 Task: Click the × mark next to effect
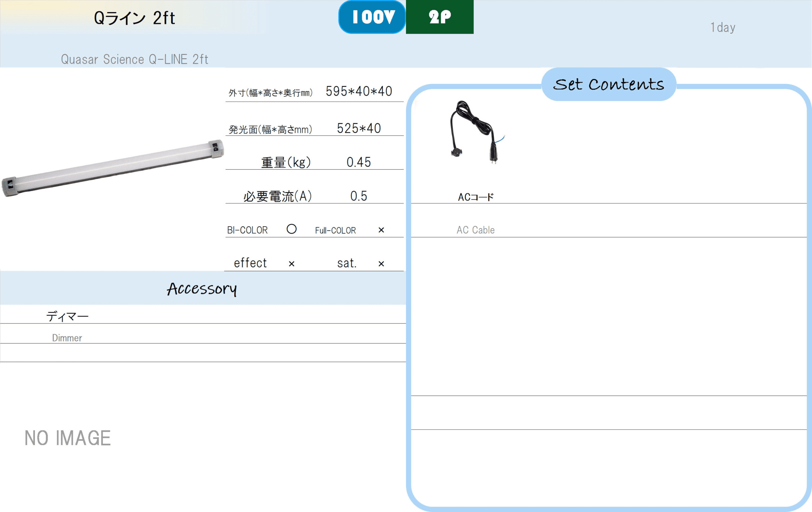[x=292, y=264]
